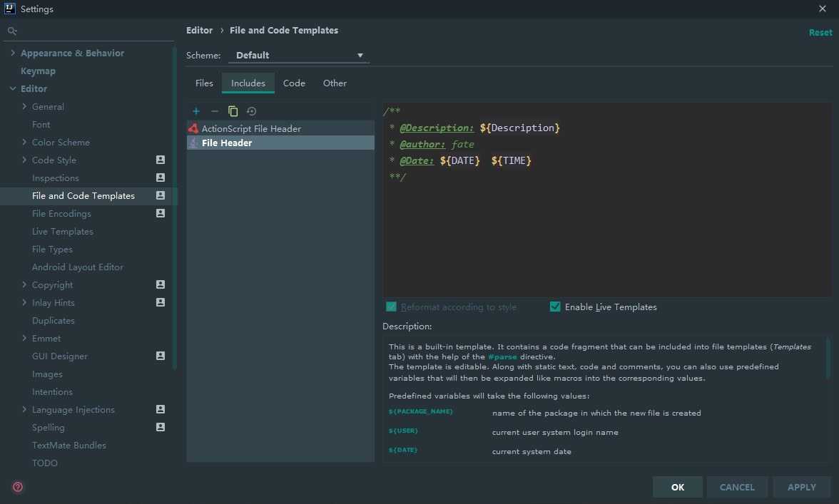Click the IntelliJ logo in title bar
This screenshot has width=839, height=504.
pyautogui.click(x=10, y=9)
